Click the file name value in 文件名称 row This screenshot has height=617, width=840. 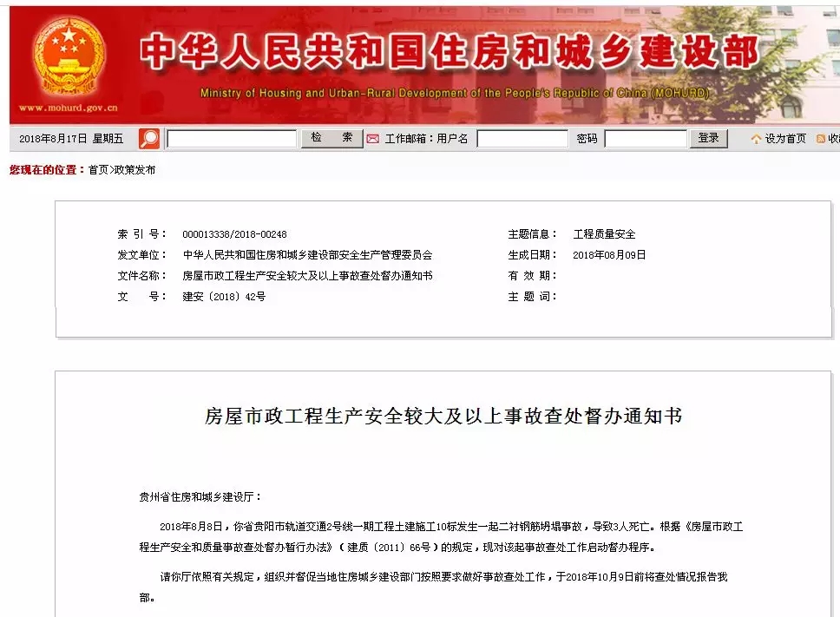point(307,276)
